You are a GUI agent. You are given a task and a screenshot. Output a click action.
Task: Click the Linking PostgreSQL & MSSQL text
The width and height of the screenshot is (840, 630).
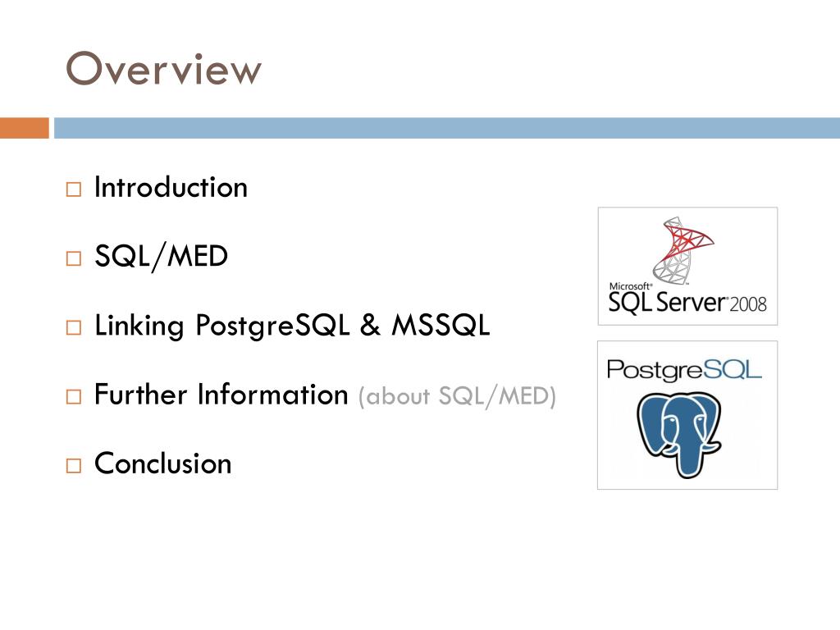pyautogui.click(x=292, y=326)
